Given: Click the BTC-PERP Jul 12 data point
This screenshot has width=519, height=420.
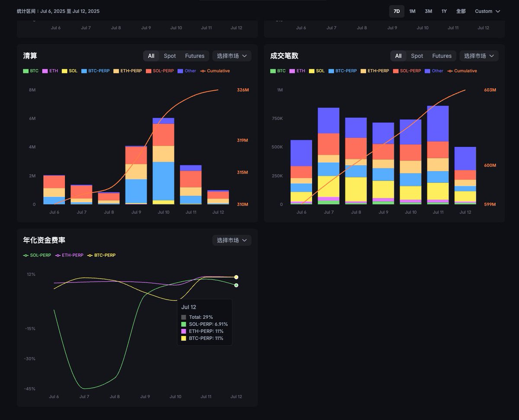Looking at the screenshot, I should click(236, 277).
